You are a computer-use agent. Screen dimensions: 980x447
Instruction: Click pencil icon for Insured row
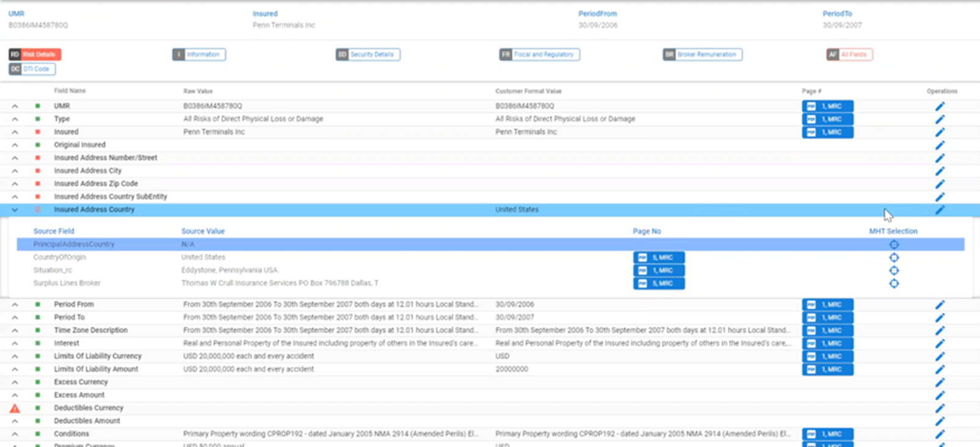click(x=940, y=132)
